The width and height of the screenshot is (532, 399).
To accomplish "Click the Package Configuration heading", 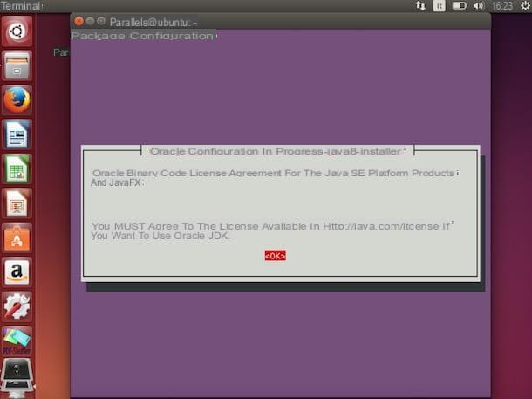I will point(144,36).
